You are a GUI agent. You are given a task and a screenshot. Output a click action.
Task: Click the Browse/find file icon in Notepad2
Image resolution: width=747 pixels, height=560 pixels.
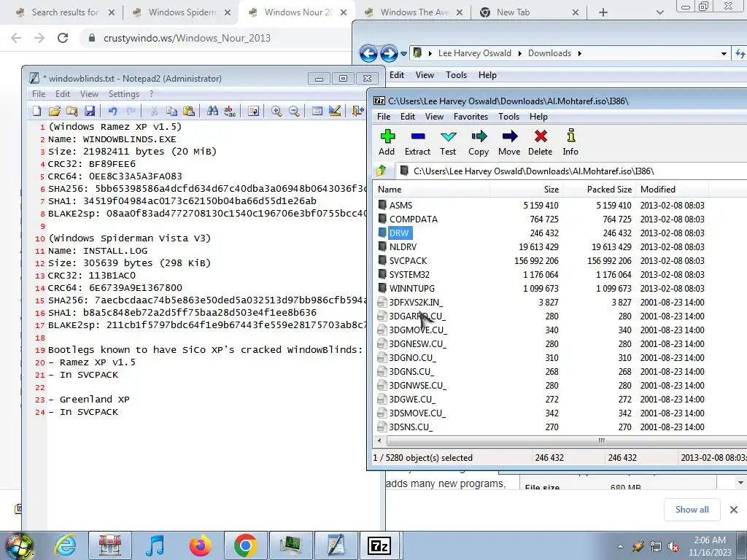(x=72, y=111)
